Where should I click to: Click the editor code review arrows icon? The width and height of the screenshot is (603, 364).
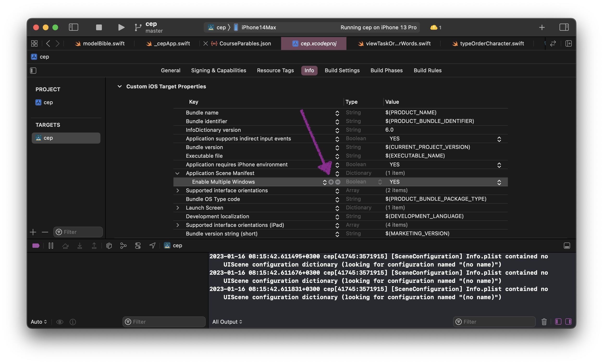[x=553, y=43]
